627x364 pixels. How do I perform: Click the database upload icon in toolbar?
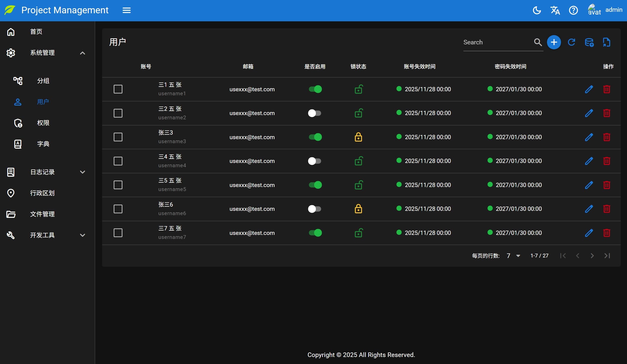point(589,42)
